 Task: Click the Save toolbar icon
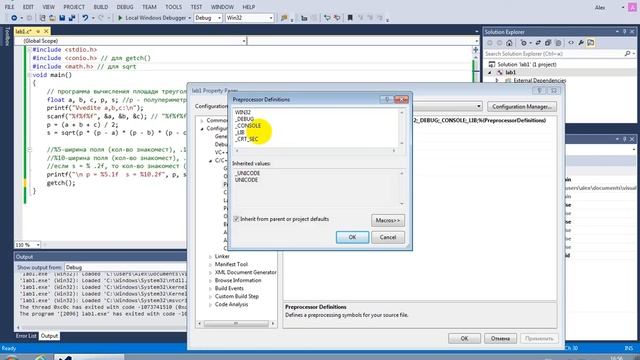click(x=62, y=18)
